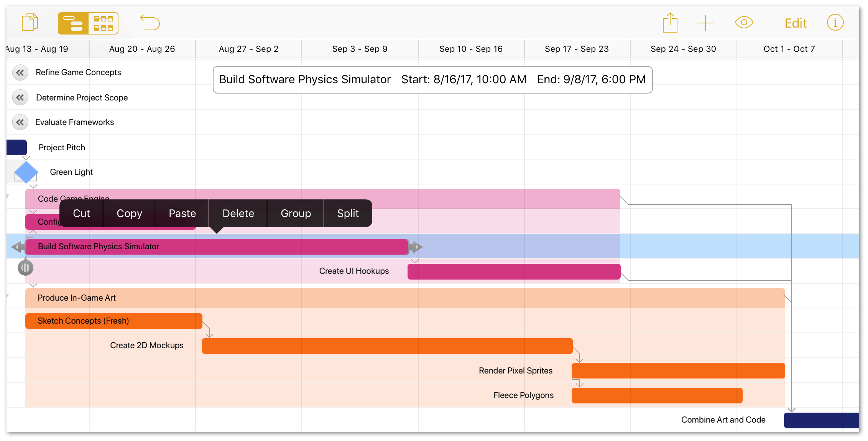Expand the Refine Game Concepts row
Viewport: 868px width, 441px height.
pos(20,72)
